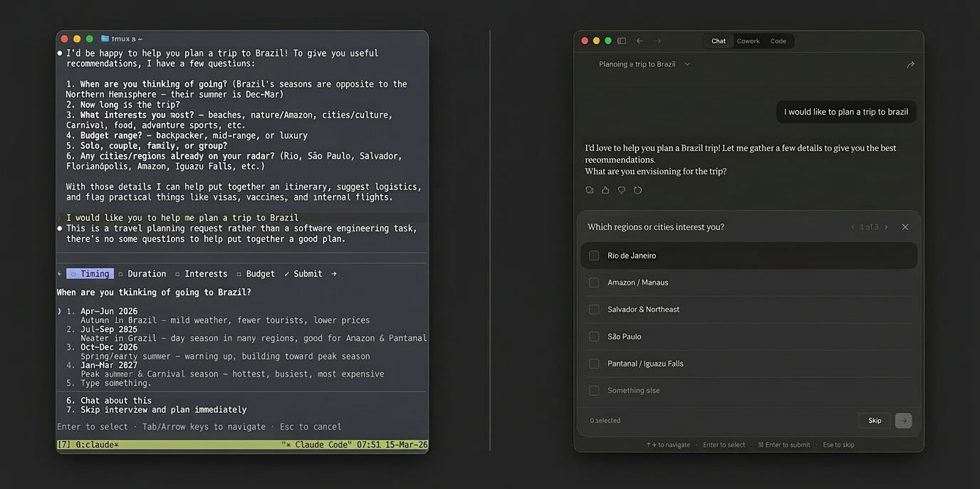Tick the São Paulo checkbox
The width and height of the screenshot is (980, 489).
pyautogui.click(x=594, y=337)
